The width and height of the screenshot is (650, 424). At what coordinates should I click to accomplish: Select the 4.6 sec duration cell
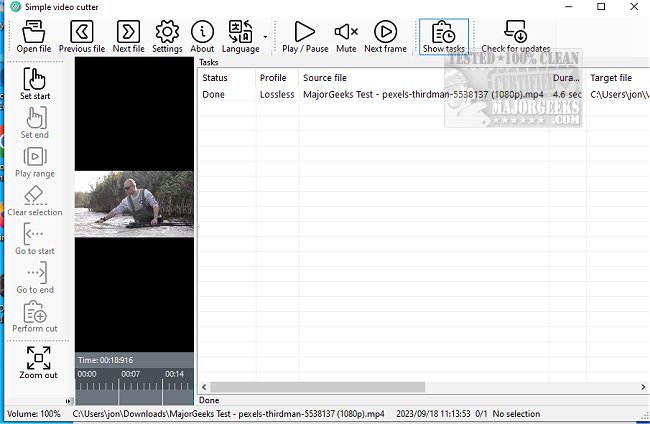(567, 94)
